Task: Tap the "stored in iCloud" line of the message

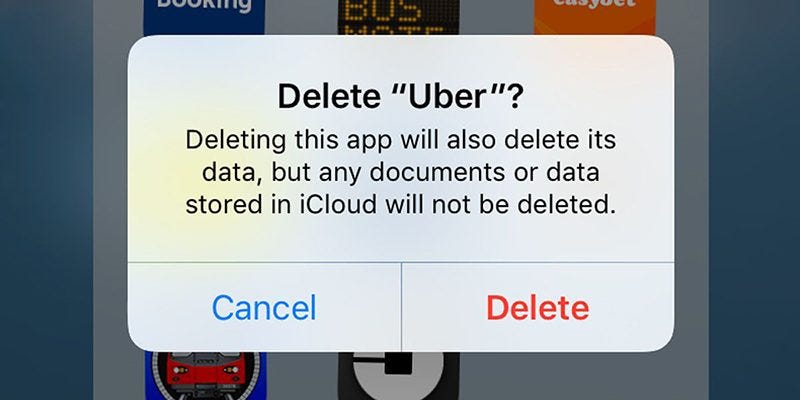Action: click(398, 205)
